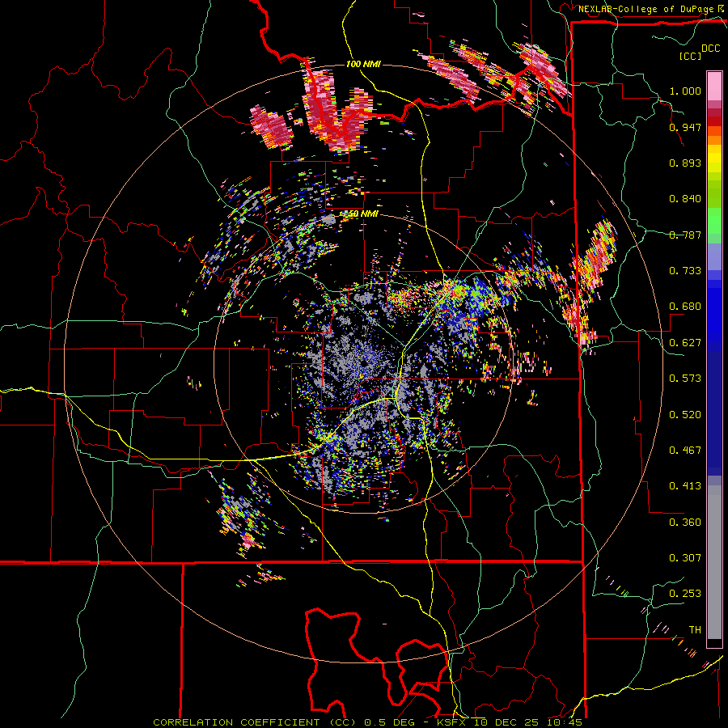Pick the black segment beside TH
The height and width of the screenshot is (728, 728).
pos(714,644)
